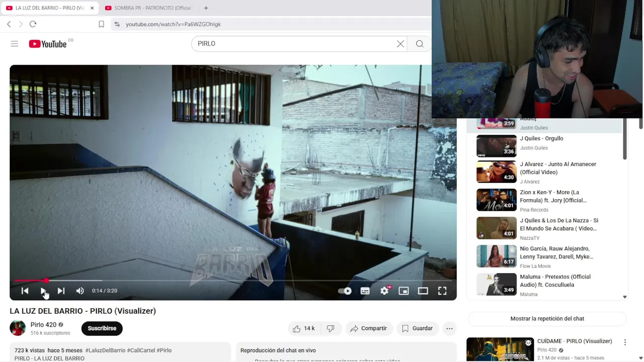Open options menu for CUÍDAME video
The height and width of the screenshot is (362, 644).
(x=625, y=342)
